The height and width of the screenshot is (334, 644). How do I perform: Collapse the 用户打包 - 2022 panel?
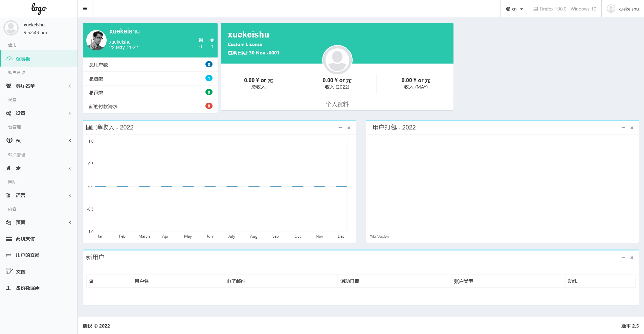(x=623, y=128)
